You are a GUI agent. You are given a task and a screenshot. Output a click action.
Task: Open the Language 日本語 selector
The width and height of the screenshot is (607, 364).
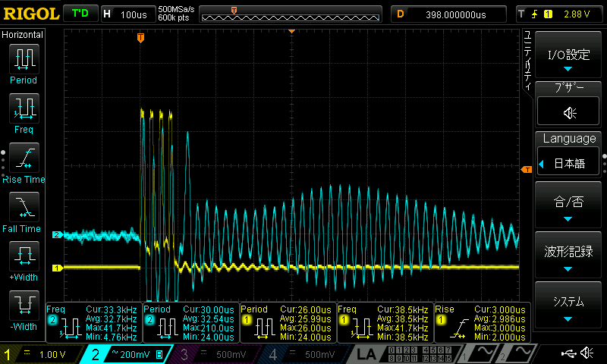(x=569, y=163)
